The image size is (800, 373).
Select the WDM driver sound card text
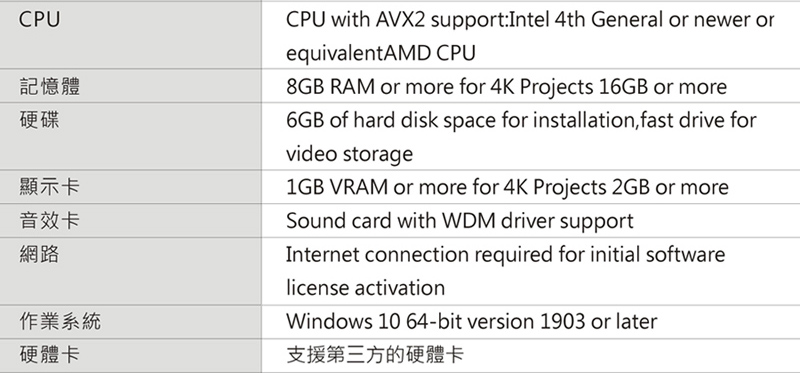click(459, 221)
